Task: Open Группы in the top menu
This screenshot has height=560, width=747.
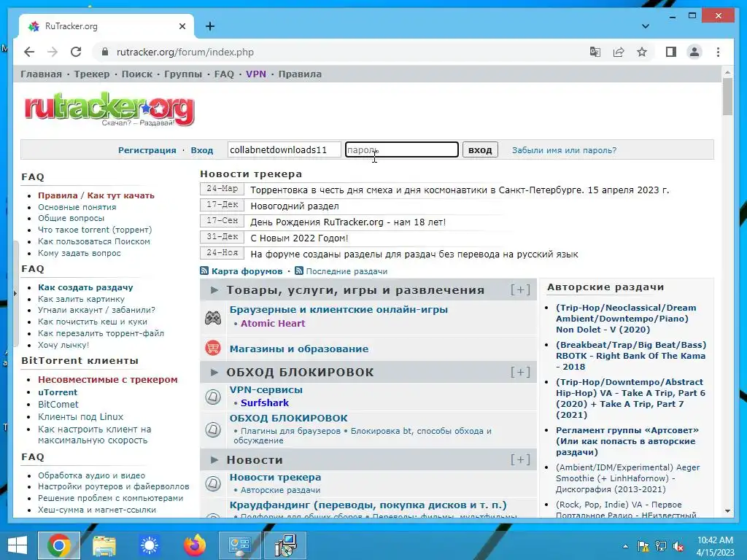Action: click(183, 74)
